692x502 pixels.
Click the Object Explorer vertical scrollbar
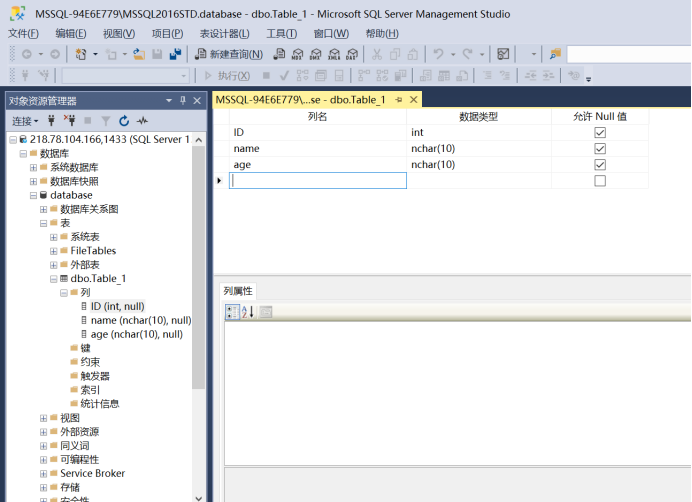tap(199, 268)
